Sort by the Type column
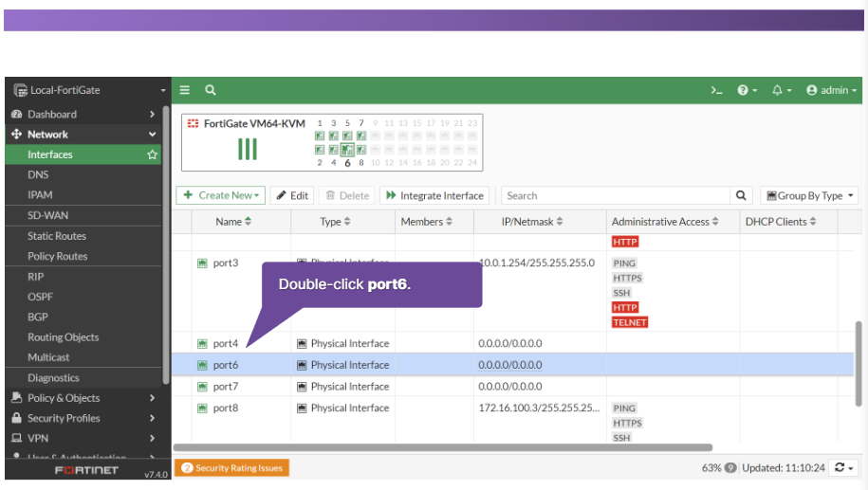 tap(335, 222)
